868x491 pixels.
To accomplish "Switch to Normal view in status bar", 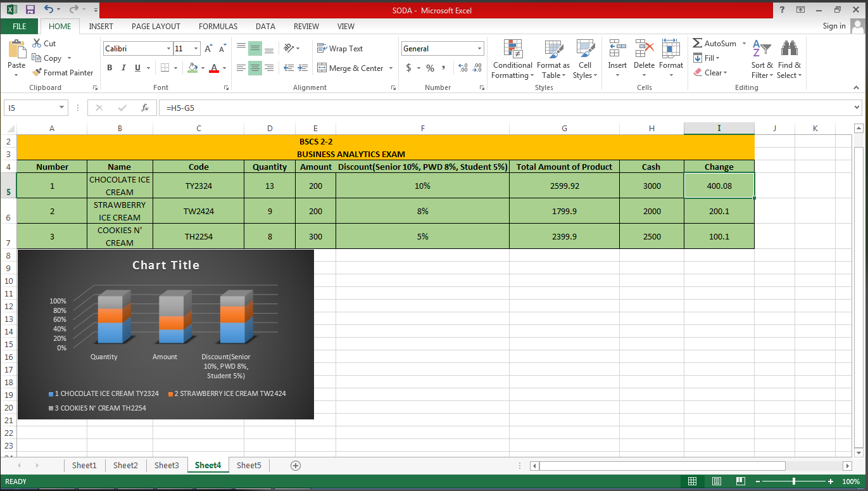I will pos(693,481).
